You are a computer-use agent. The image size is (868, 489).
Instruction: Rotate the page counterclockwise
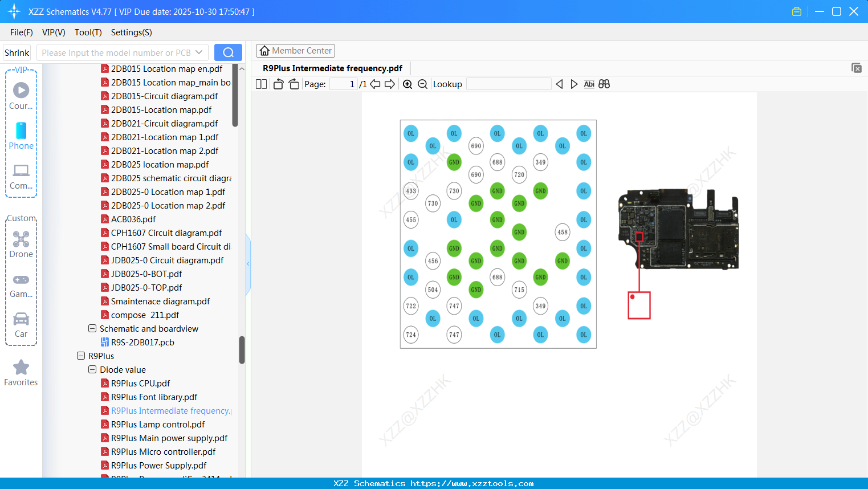coord(278,84)
